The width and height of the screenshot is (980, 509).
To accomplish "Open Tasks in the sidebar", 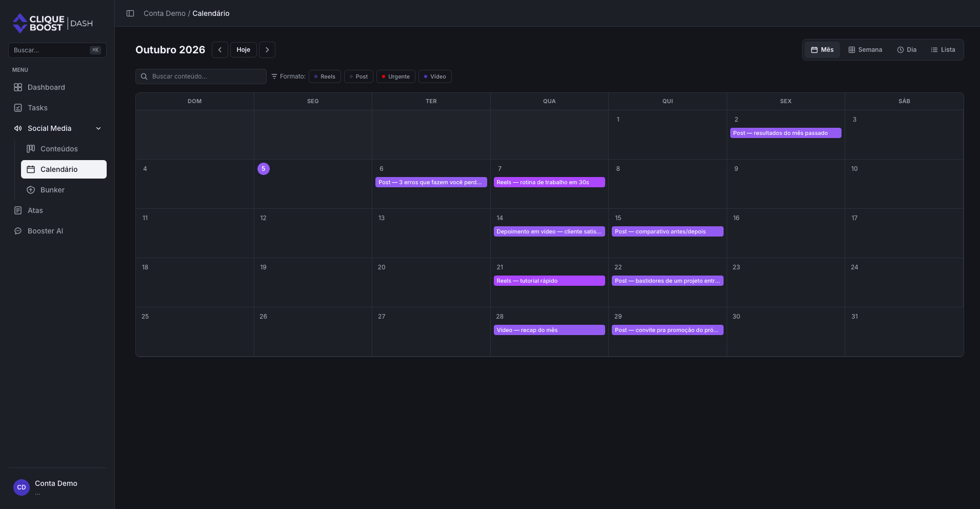I will [x=57, y=108].
